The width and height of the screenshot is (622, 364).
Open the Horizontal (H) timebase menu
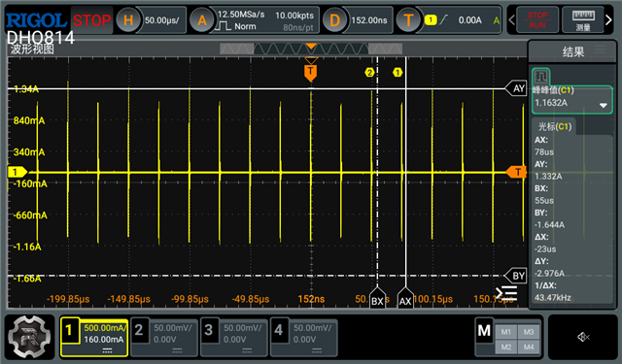click(128, 20)
